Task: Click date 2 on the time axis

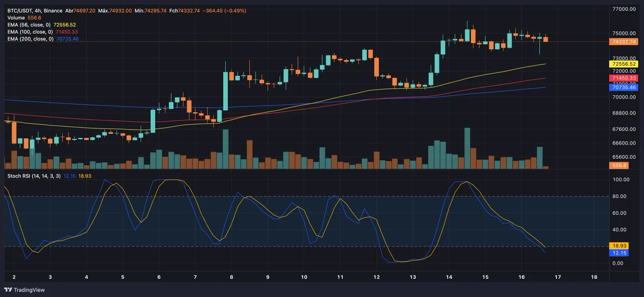Action: coord(13,277)
